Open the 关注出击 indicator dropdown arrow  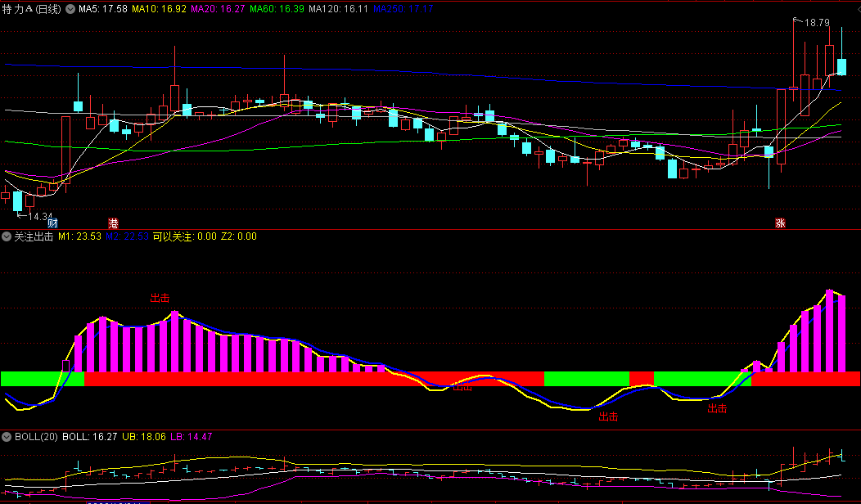[7, 236]
